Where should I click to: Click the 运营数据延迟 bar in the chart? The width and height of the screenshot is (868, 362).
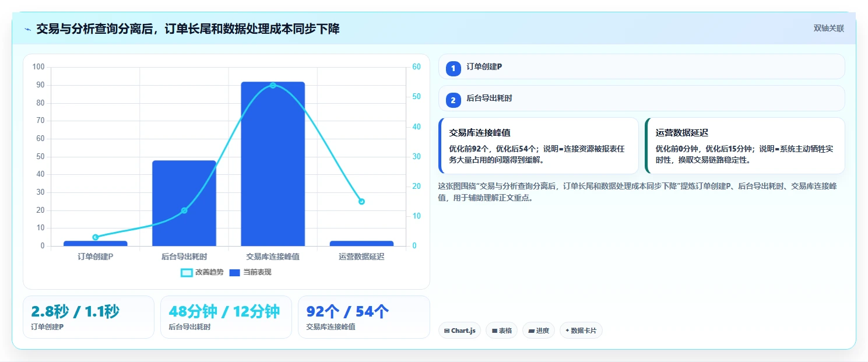[361, 243]
